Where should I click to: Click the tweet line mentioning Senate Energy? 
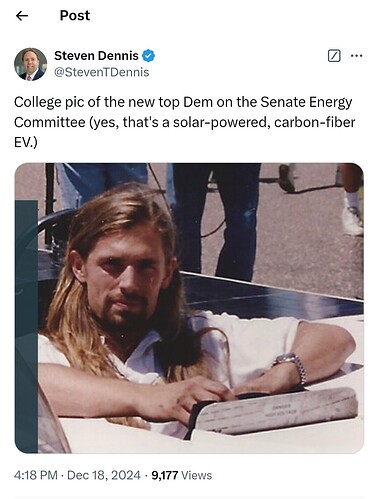183,102
